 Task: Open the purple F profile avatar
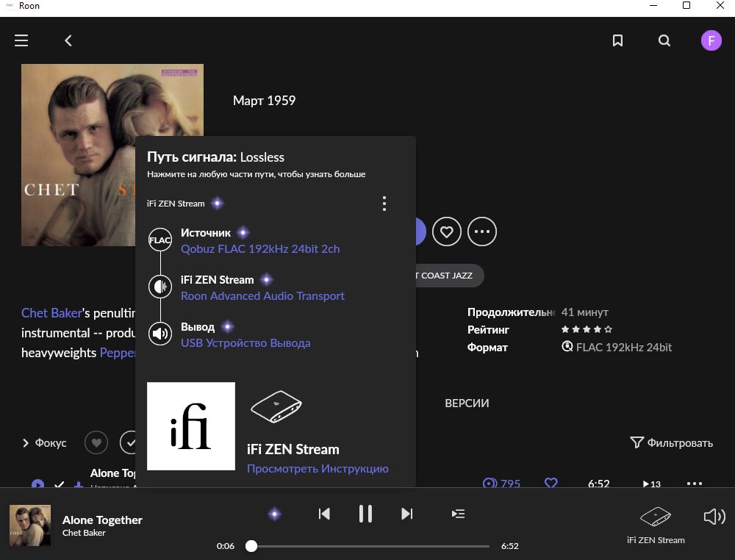coord(711,40)
